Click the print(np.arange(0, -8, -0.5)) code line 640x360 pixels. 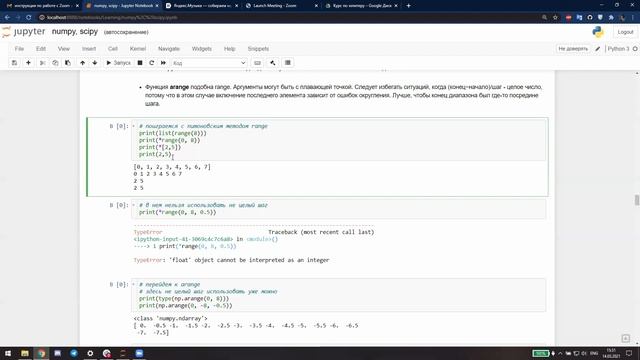(x=186, y=305)
